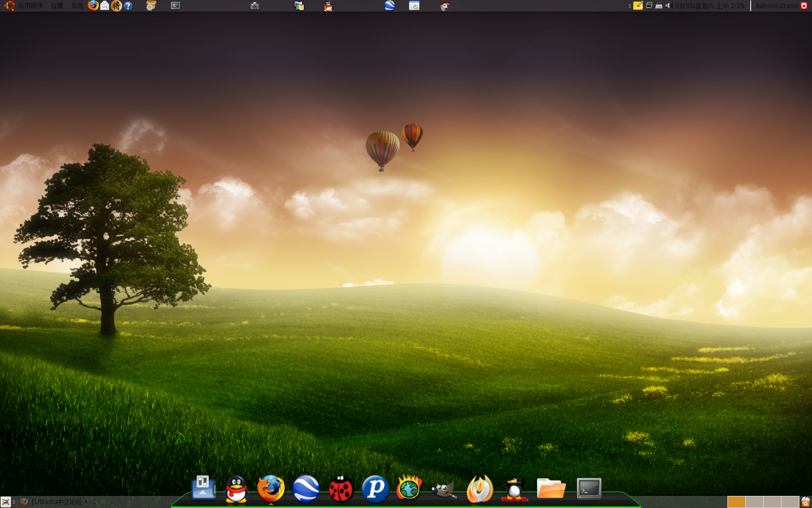Open the terminal icon in the dock
Screen dimensions: 812x508
(589, 489)
